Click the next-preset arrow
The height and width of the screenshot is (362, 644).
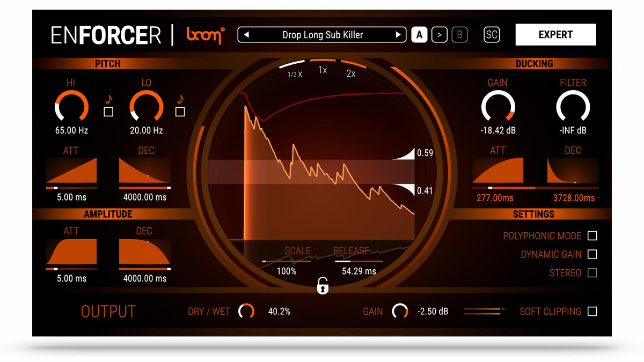pyautogui.click(x=398, y=34)
